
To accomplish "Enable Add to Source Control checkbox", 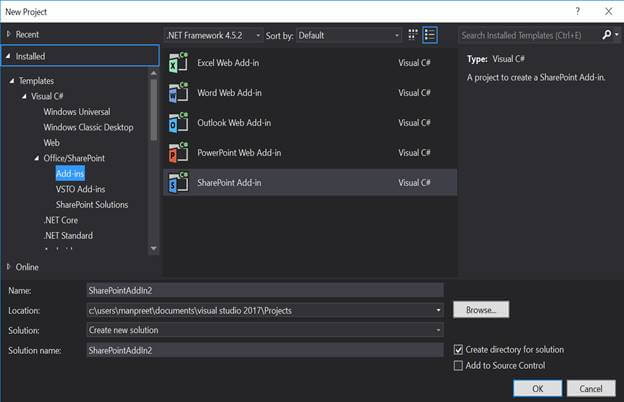I will pyautogui.click(x=458, y=365).
